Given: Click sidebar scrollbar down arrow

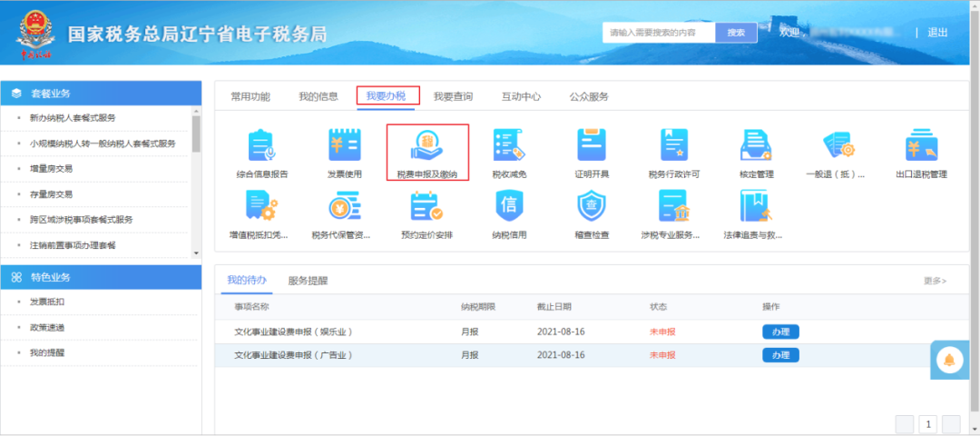Looking at the screenshot, I should coord(196,253).
